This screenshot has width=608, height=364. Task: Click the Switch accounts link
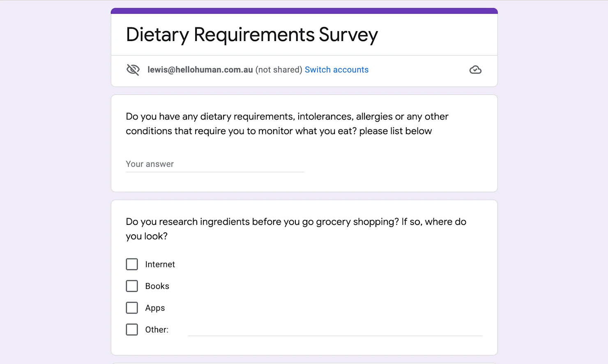tap(336, 70)
